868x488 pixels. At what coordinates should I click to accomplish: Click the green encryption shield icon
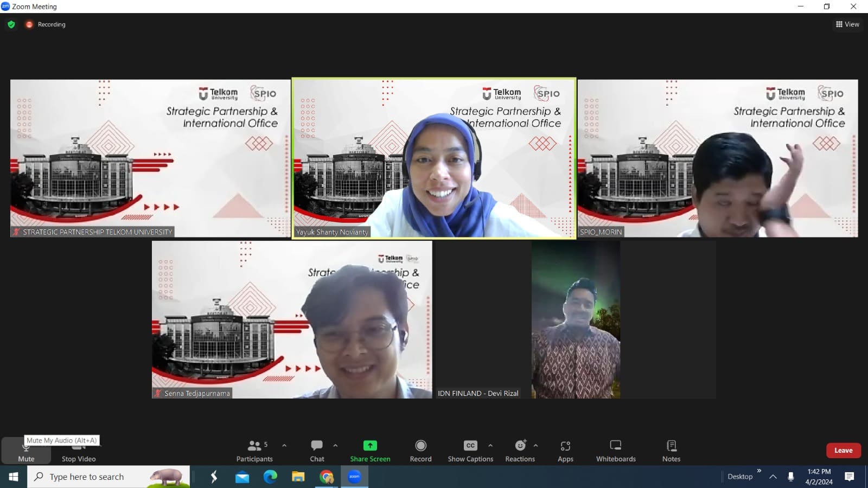coord(11,24)
